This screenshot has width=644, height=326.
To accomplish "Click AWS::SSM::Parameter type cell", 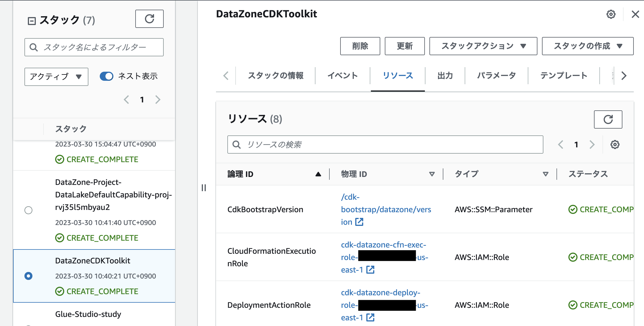I will [493, 209].
